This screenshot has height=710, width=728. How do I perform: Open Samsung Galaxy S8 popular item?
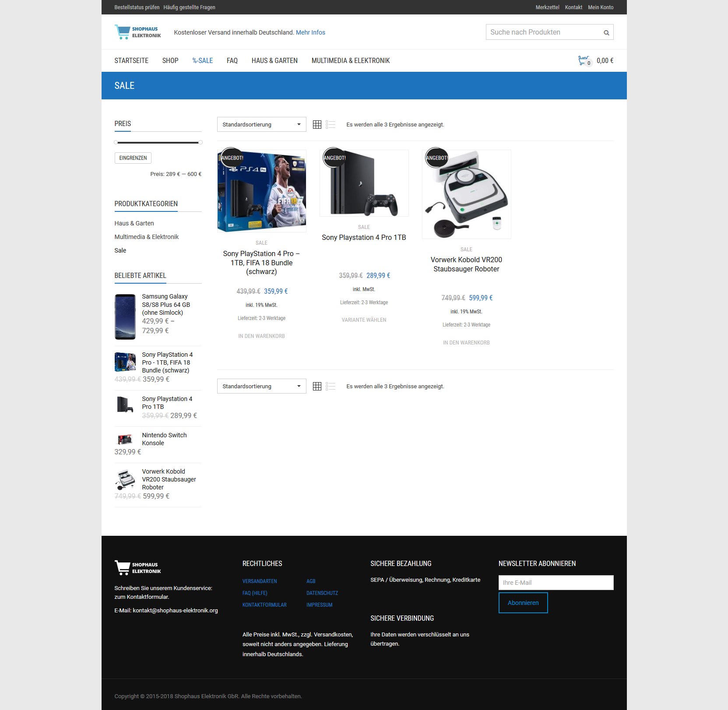tap(166, 305)
